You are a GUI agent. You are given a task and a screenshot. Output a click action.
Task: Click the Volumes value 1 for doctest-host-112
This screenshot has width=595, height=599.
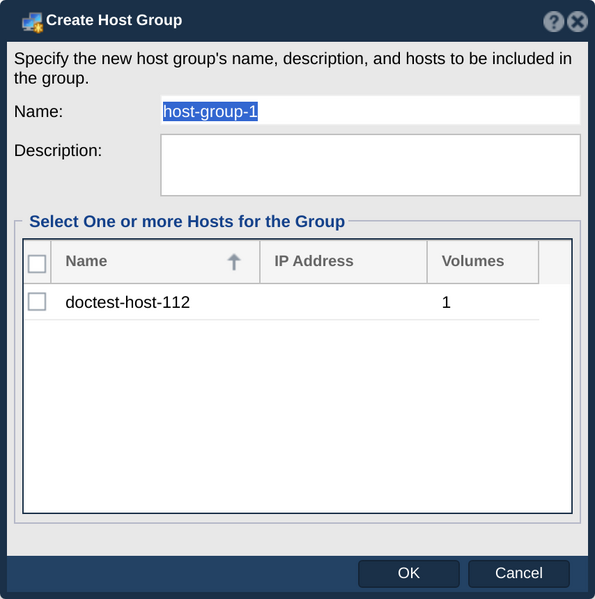(446, 302)
